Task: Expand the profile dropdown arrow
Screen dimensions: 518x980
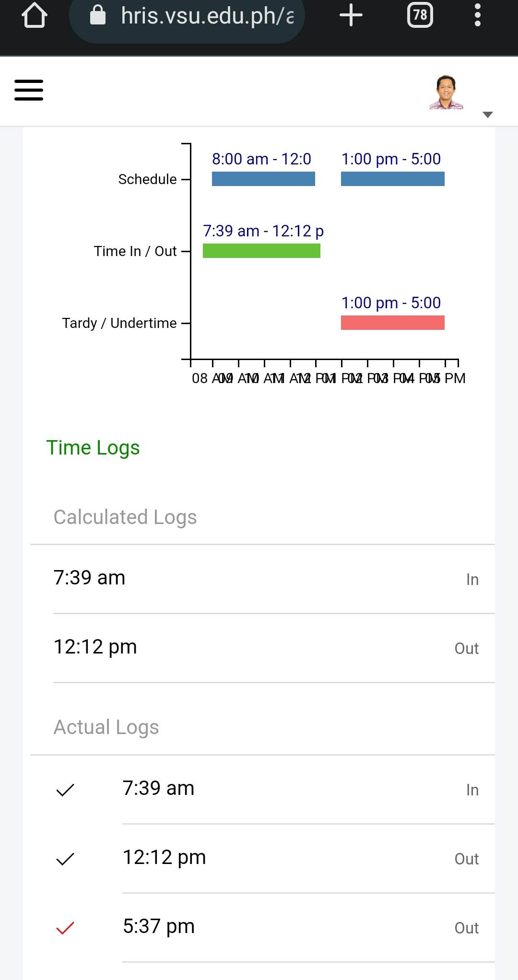Action: [x=488, y=115]
